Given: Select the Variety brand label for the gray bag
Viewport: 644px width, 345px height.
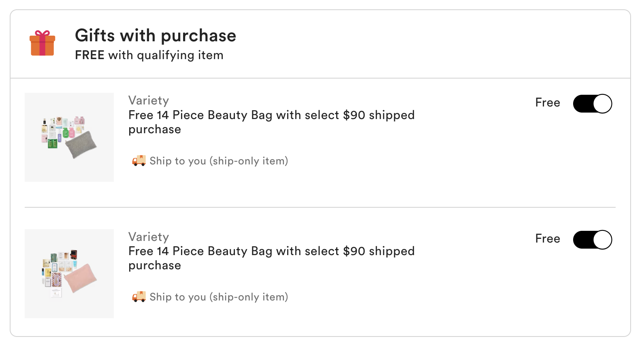Looking at the screenshot, I should (149, 100).
